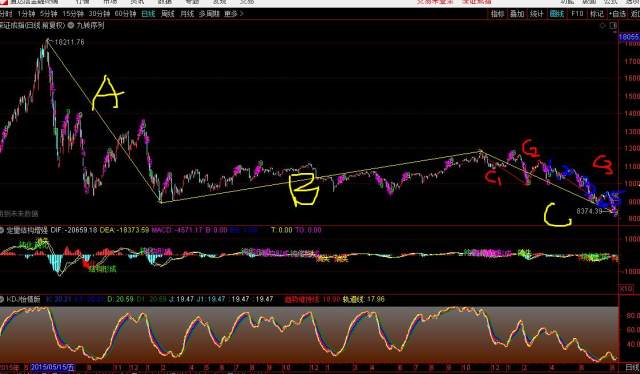Click the panel layout icon above the price axis

pos(613,26)
